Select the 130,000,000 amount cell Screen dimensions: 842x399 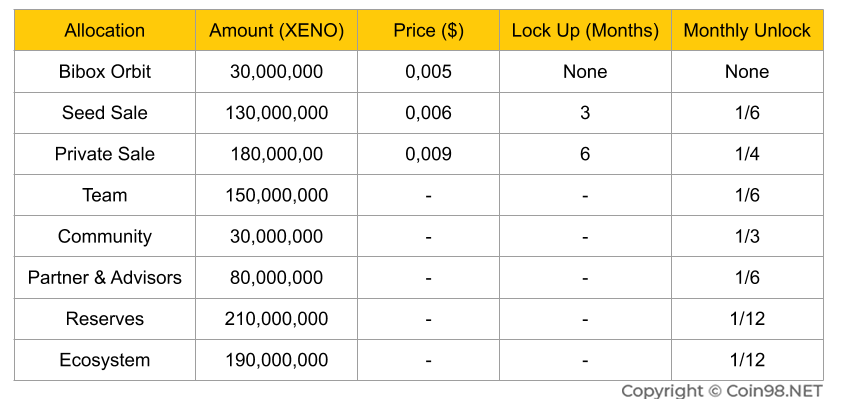pos(277,113)
